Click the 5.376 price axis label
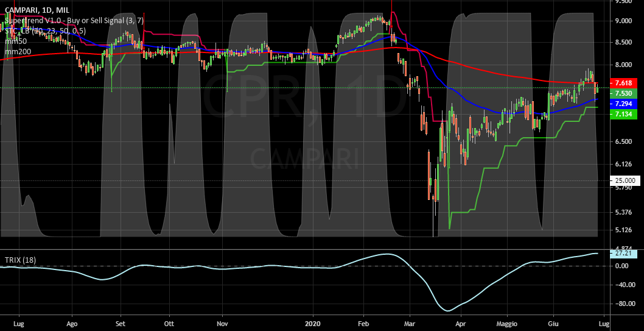 [x=623, y=212]
